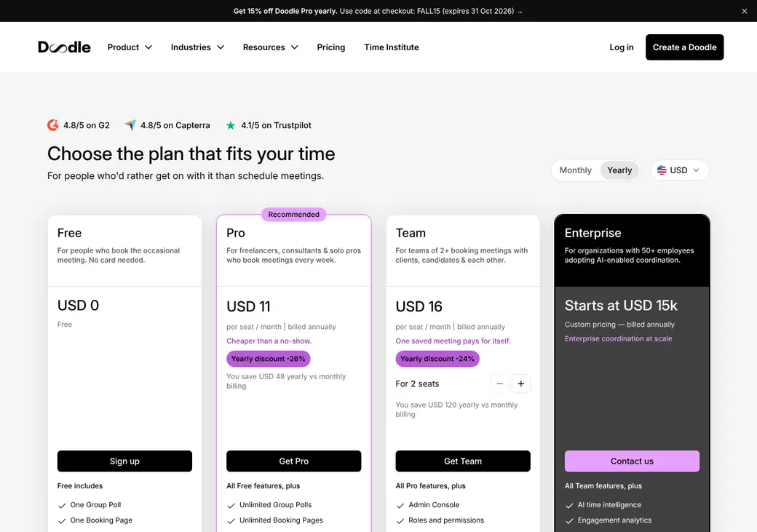Viewport: 757px width, 532px height.
Task: Click 'USD 0' Free price
Action: [x=78, y=305]
